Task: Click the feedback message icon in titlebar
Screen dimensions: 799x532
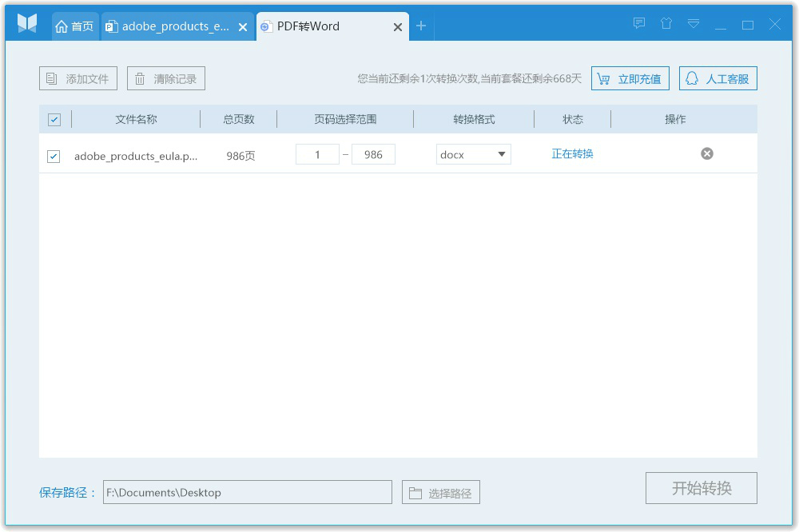Action: (x=638, y=23)
